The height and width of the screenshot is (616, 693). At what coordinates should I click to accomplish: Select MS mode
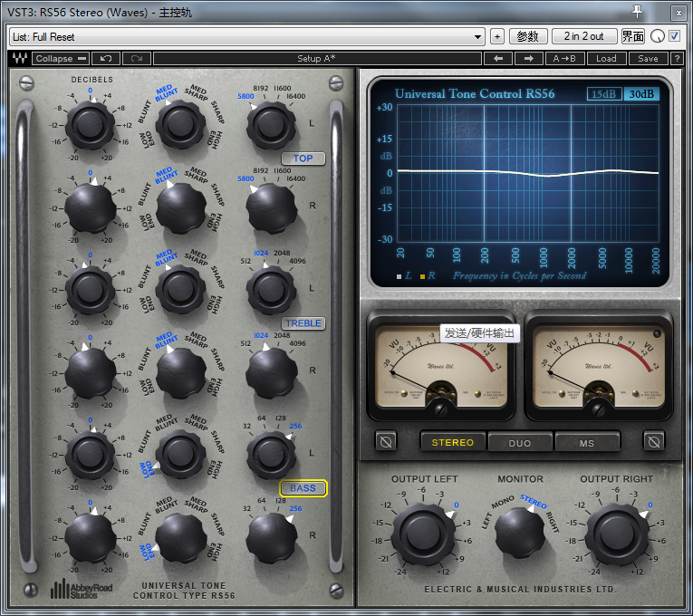[x=587, y=443]
